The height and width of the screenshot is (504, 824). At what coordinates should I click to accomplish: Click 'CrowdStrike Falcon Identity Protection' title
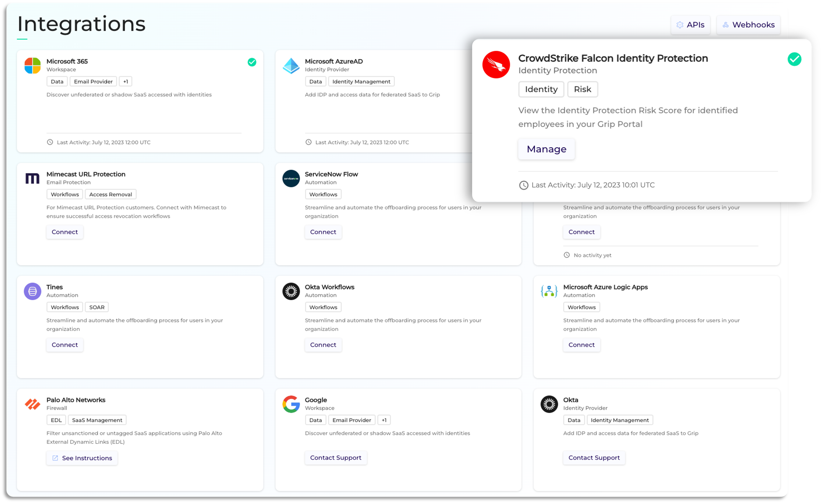[613, 58]
